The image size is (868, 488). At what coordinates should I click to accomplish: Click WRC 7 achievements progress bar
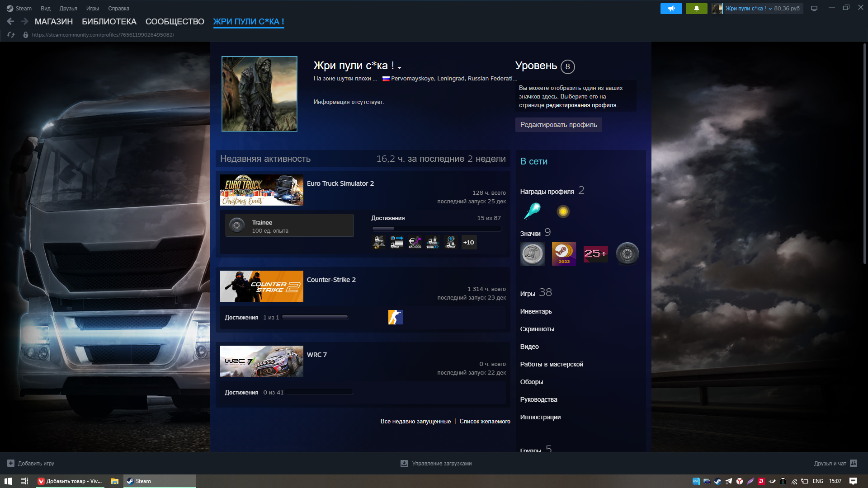point(320,392)
